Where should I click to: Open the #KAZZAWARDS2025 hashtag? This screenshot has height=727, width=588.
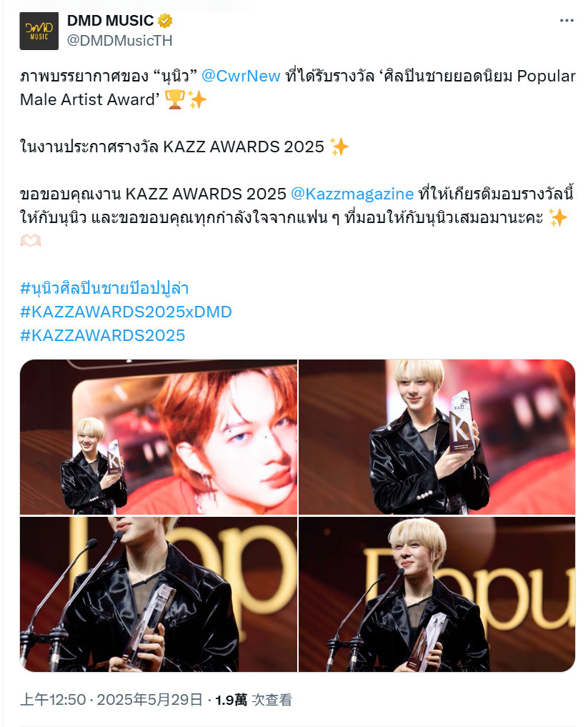(102, 335)
